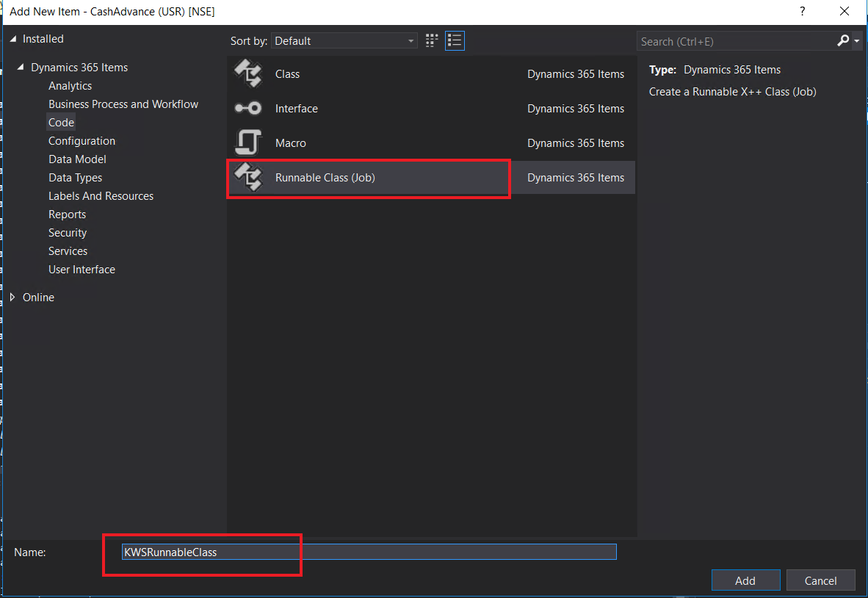This screenshot has width=868, height=598.
Task: Select the Macro item icon
Action: 247,143
